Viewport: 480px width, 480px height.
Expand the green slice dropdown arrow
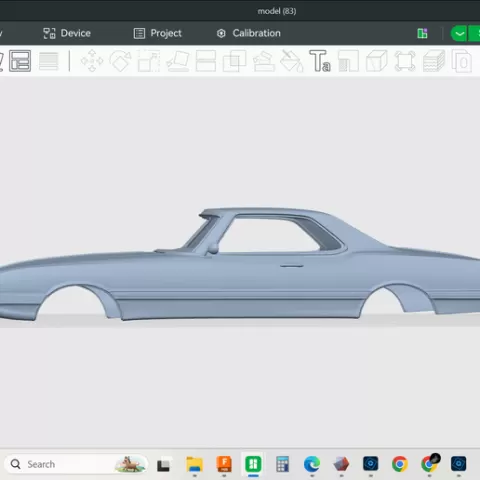click(459, 34)
